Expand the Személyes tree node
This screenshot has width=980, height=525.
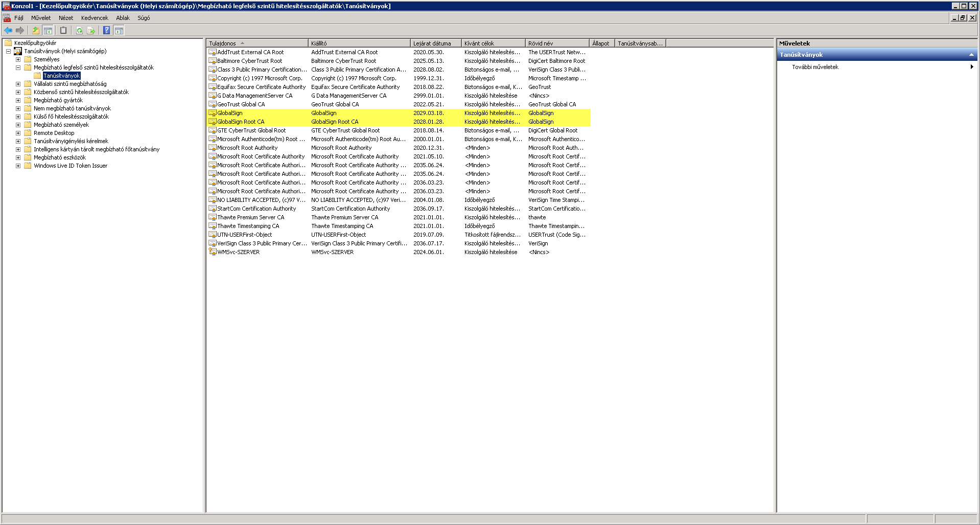click(x=18, y=59)
